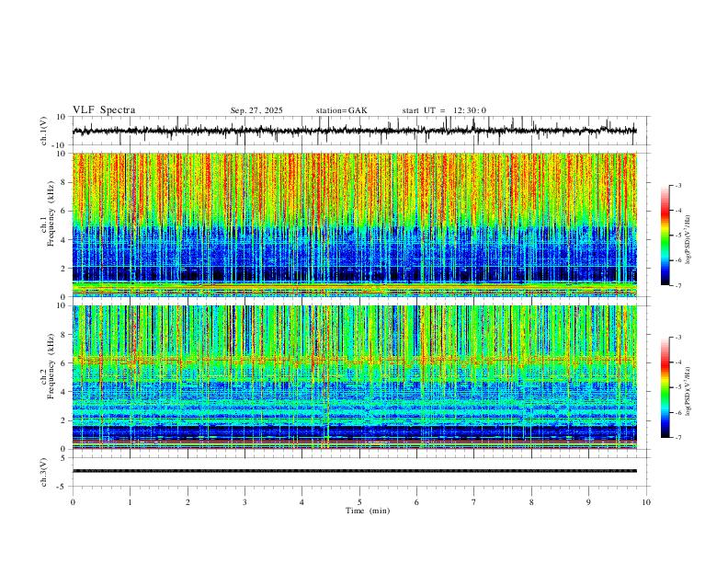728x563 pixels.
Task: Click the "5" tick on ch.3(V) axis
Action: point(64,458)
